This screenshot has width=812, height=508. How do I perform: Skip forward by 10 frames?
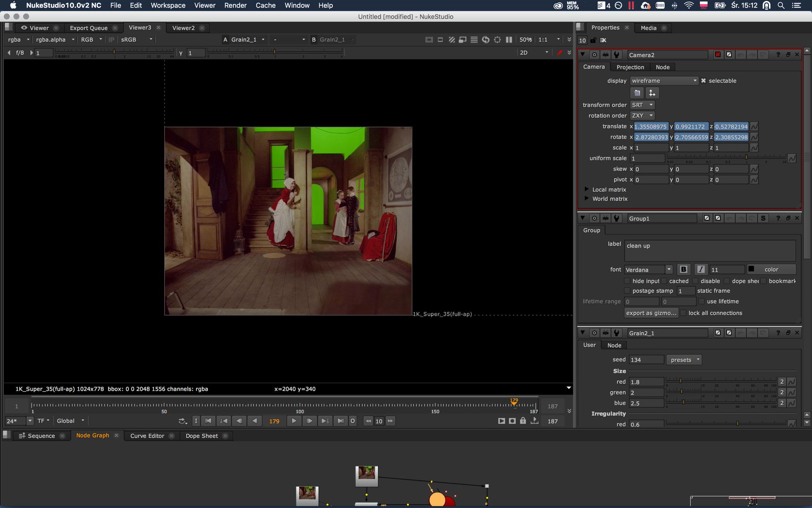click(x=390, y=421)
